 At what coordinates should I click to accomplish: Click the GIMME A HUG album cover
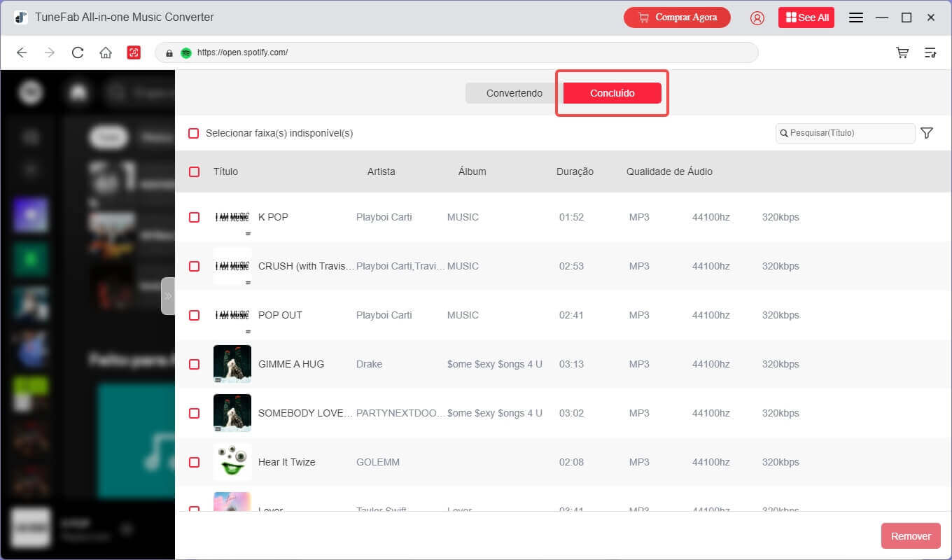(232, 364)
